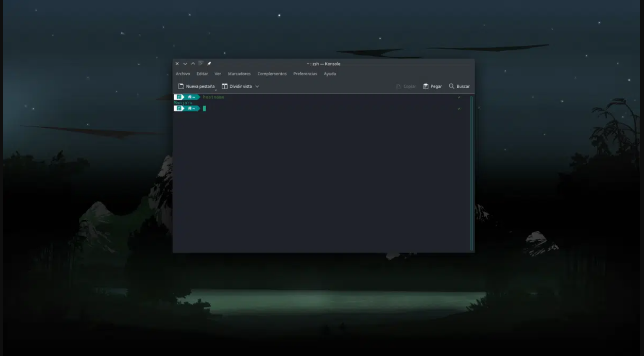Expand the Dividir vista dropdown arrow
Viewport: 644px width, 356px height.
(x=257, y=87)
